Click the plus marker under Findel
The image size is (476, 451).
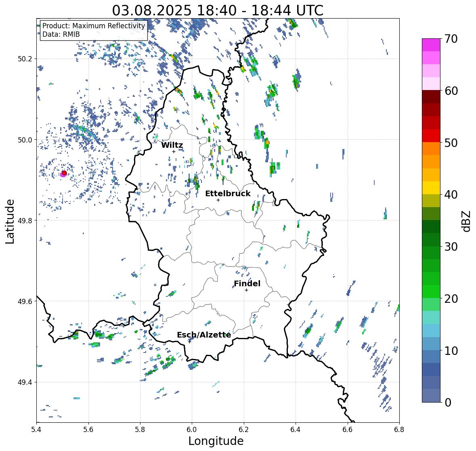(247, 290)
